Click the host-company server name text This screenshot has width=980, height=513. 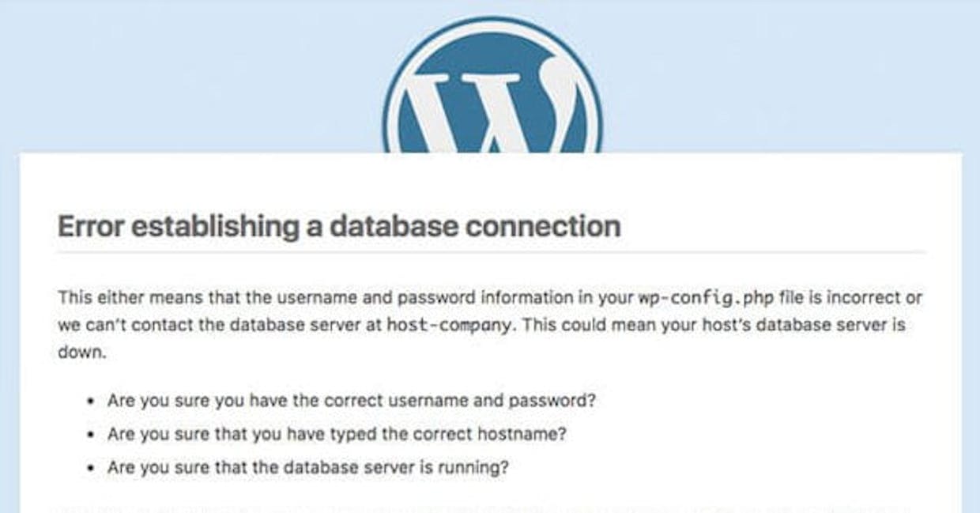click(448, 325)
